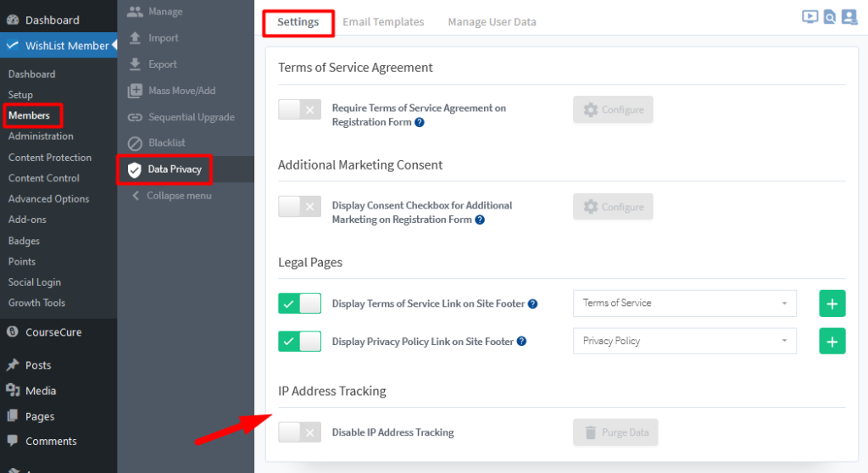Click help icon beside Terms of Service footer link

click(532, 303)
